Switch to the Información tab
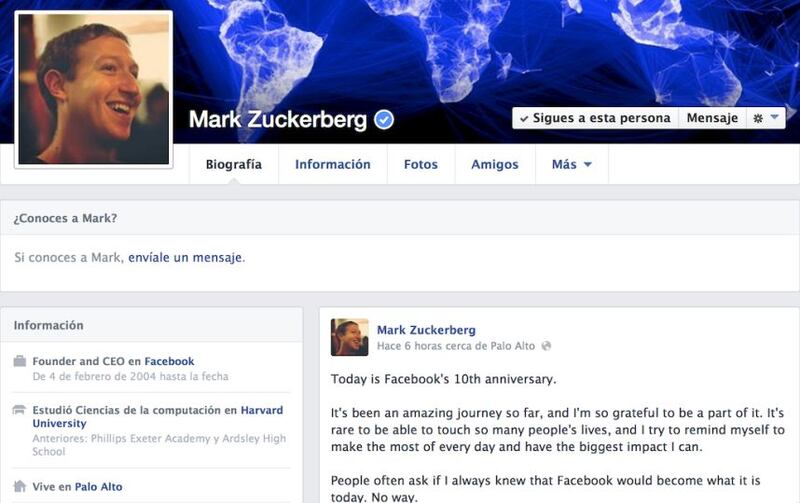The width and height of the screenshot is (800, 503). tap(333, 164)
